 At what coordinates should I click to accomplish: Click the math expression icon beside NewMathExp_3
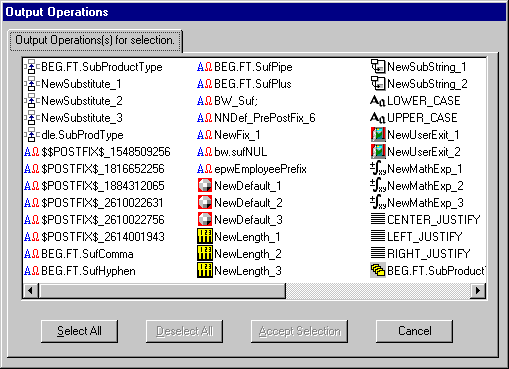(378, 203)
